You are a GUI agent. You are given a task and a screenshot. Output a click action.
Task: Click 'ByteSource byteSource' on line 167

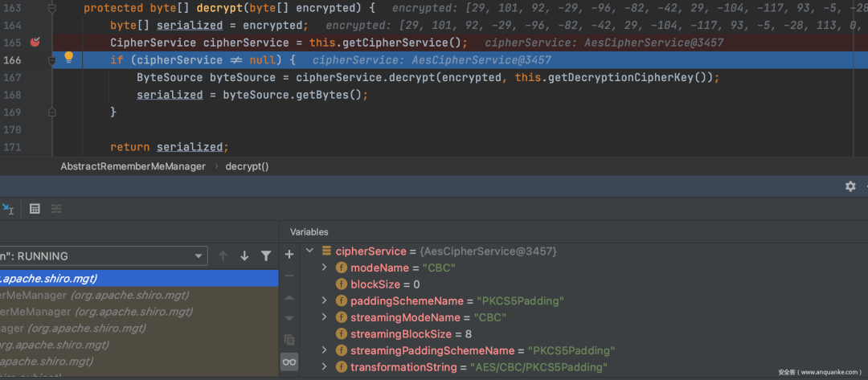point(206,77)
